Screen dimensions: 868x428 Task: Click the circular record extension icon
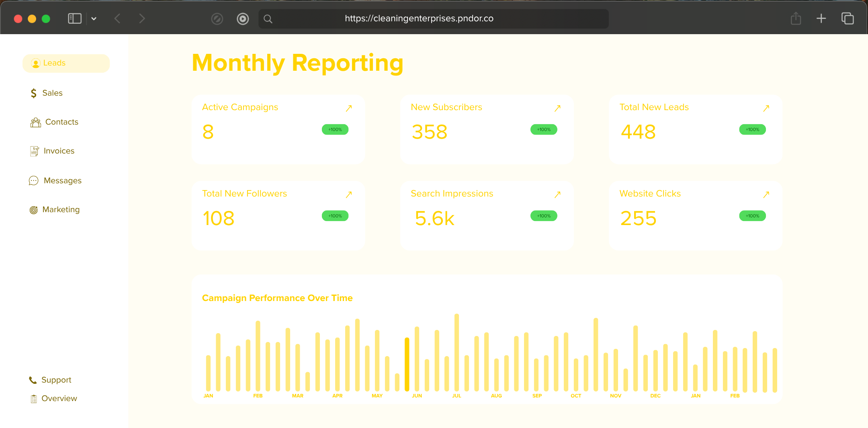243,19
